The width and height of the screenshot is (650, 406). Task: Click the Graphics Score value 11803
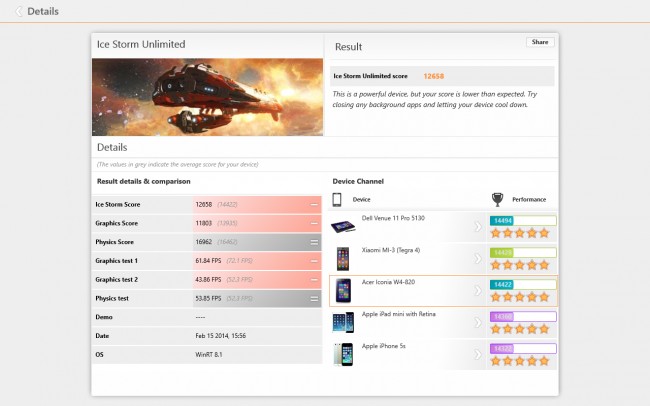tap(204, 223)
